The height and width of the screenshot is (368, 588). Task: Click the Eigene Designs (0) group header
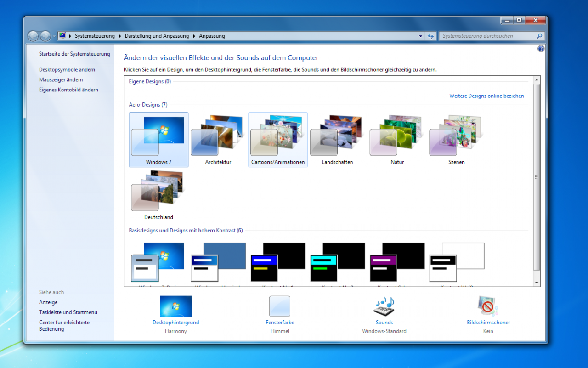click(150, 82)
